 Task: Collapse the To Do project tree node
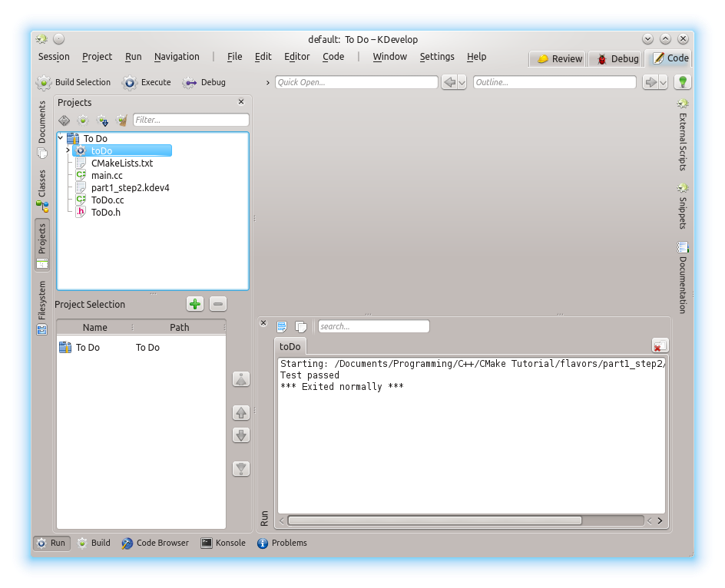click(x=61, y=137)
